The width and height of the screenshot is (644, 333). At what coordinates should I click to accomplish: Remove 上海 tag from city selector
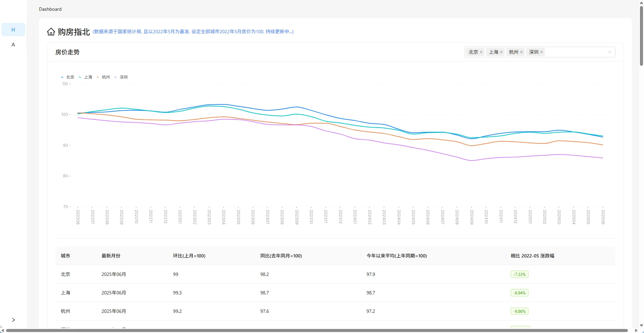click(x=501, y=52)
